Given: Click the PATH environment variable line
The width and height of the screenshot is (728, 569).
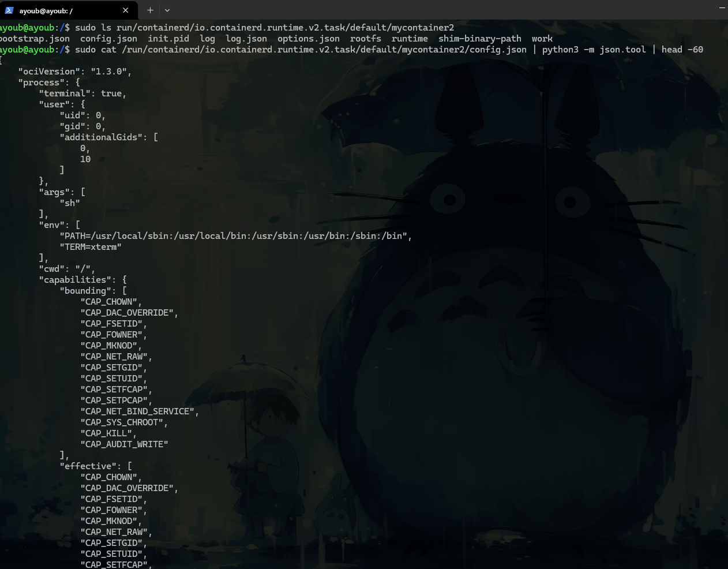Looking at the screenshot, I should pyautogui.click(x=235, y=236).
